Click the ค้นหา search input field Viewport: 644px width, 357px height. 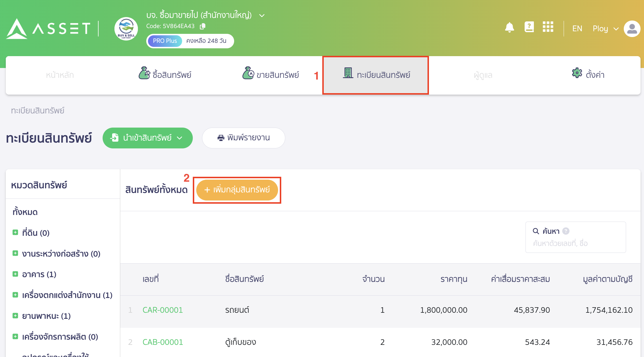point(575,243)
